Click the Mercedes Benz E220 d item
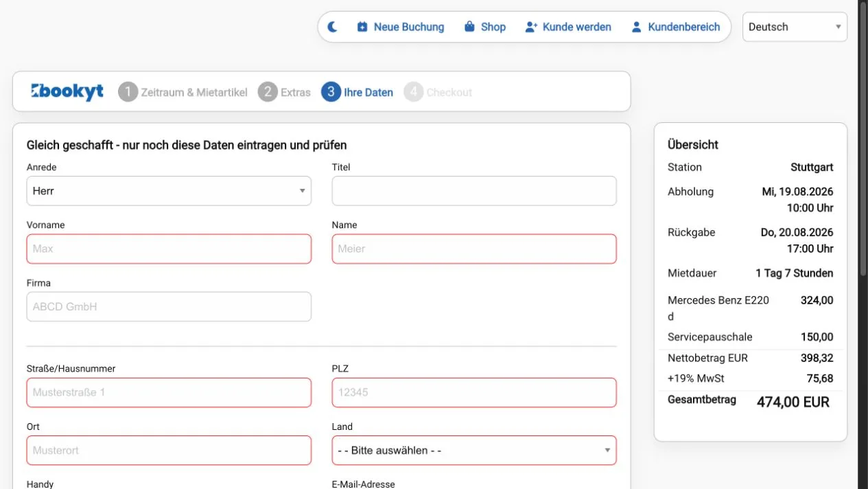868x489 pixels. click(x=718, y=308)
